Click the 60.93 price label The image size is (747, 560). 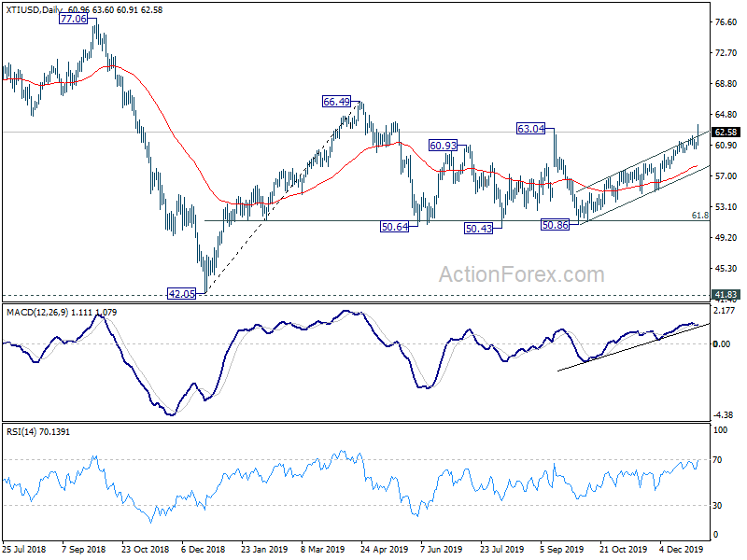coord(443,146)
